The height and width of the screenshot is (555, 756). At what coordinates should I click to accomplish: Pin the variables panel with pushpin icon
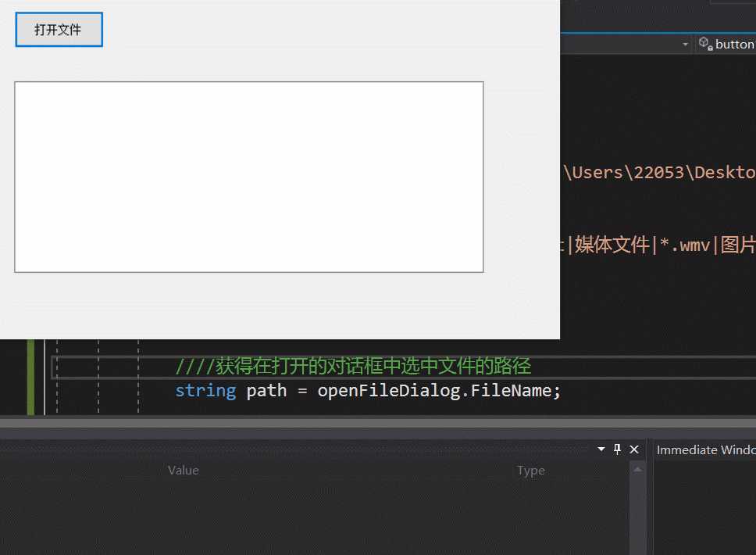click(617, 449)
